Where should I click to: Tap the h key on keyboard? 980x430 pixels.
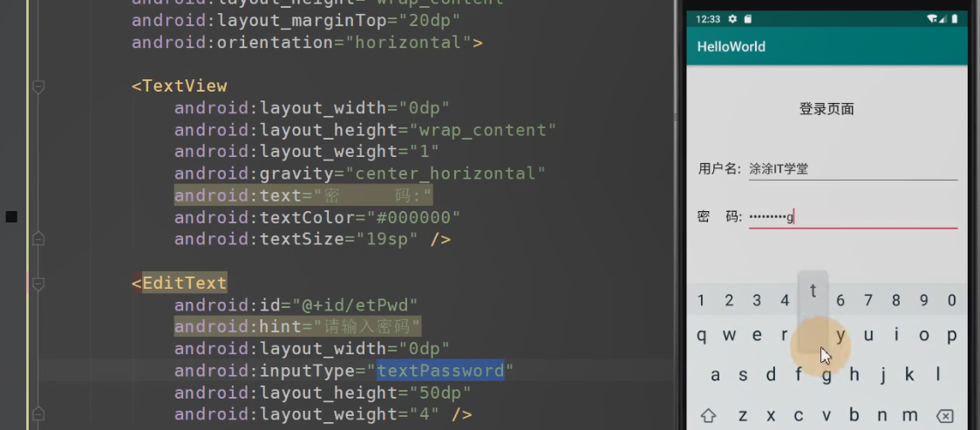[x=854, y=375]
